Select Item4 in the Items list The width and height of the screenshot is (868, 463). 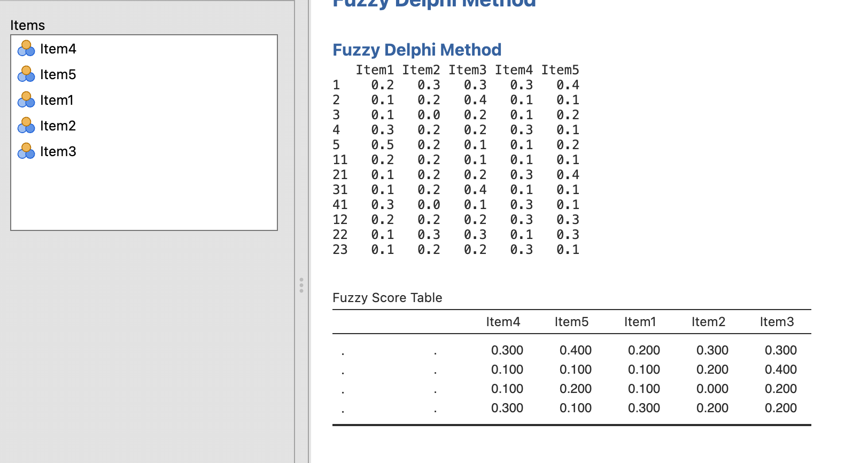point(58,49)
